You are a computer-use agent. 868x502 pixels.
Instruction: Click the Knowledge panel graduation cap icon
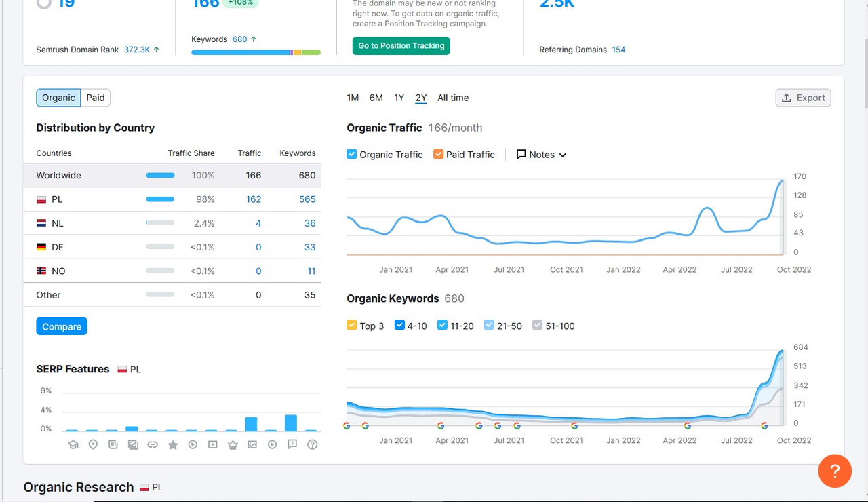[x=73, y=445]
